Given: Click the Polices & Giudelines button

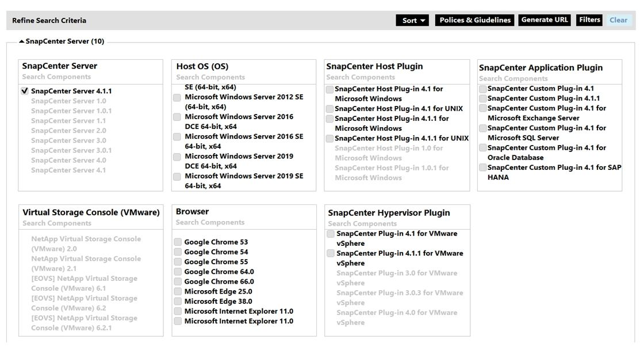Looking at the screenshot, I should [475, 20].
